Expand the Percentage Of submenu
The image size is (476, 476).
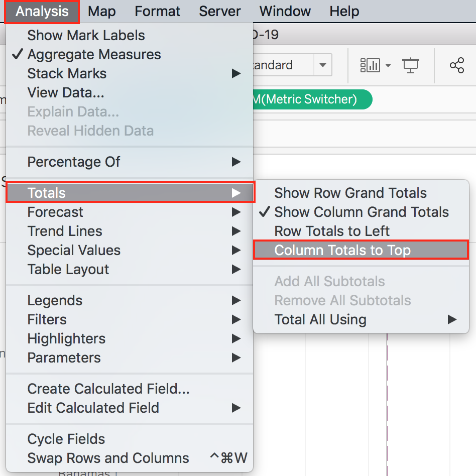pyautogui.click(x=74, y=162)
